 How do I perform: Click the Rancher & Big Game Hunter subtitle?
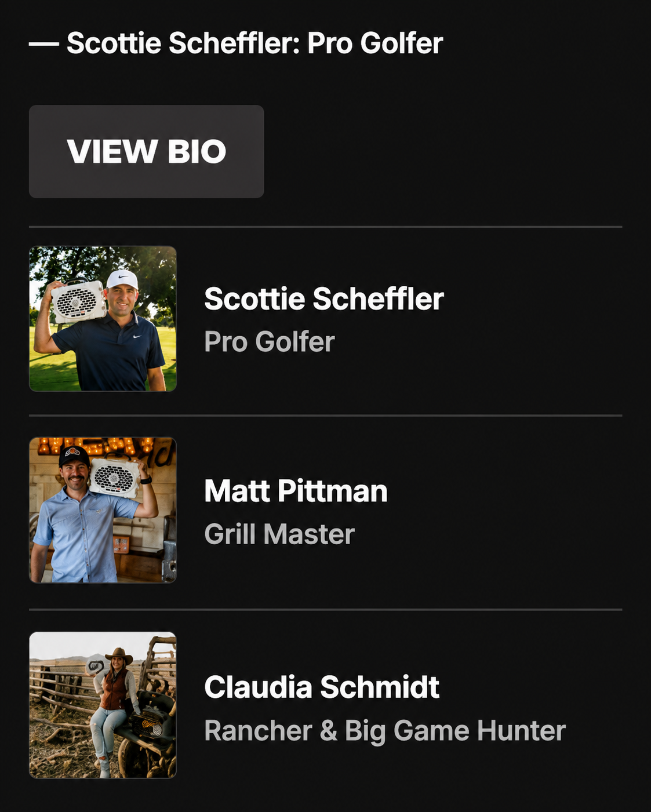pyautogui.click(x=385, y=731)
